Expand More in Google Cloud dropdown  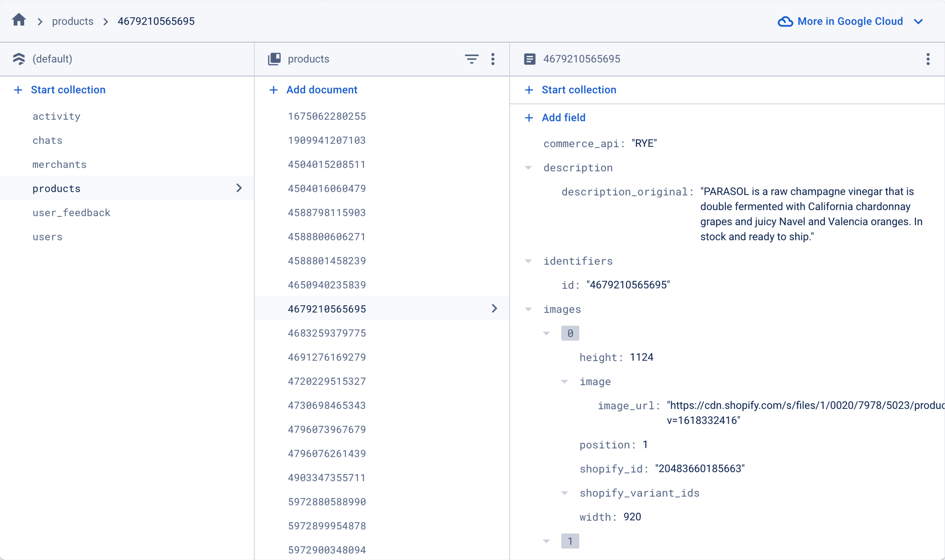(918, 21)
